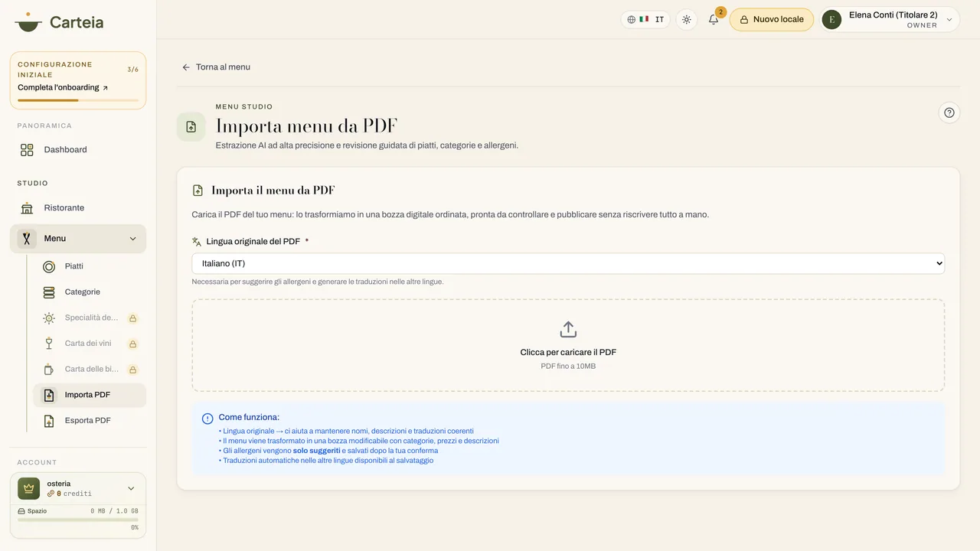The width and height of the screenshot is (980, 551).
Task: Click the 0 crediti text
Action: [x=74, y=494]
